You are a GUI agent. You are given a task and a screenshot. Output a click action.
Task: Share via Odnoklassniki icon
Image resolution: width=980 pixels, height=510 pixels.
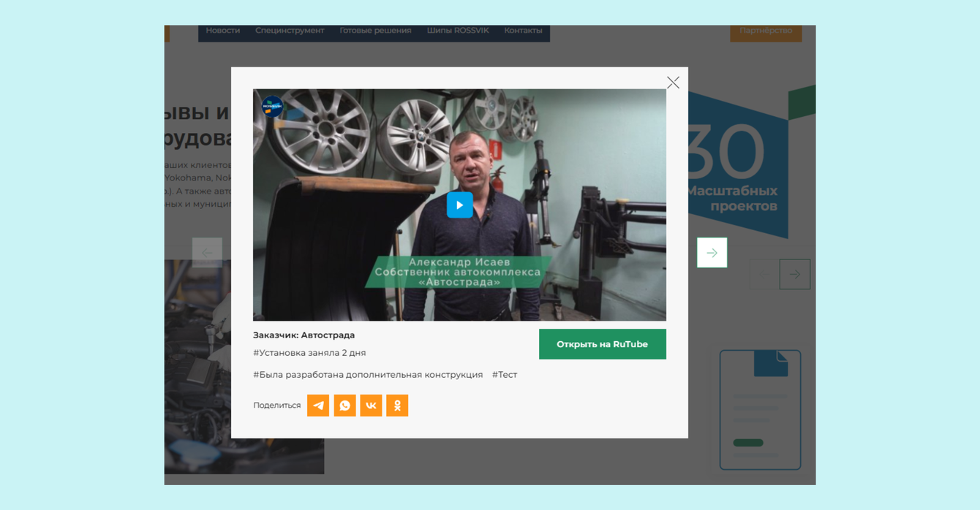(x=397, y=406)
